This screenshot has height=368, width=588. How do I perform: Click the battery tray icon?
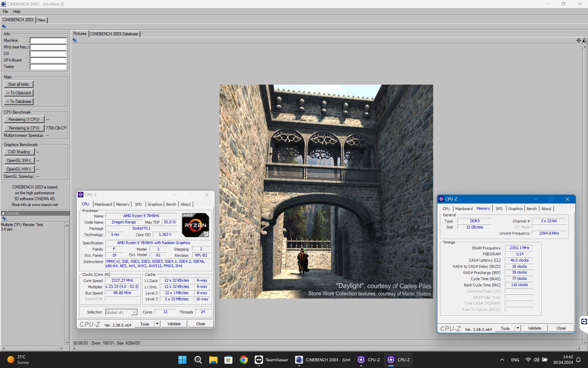[545, 360]
